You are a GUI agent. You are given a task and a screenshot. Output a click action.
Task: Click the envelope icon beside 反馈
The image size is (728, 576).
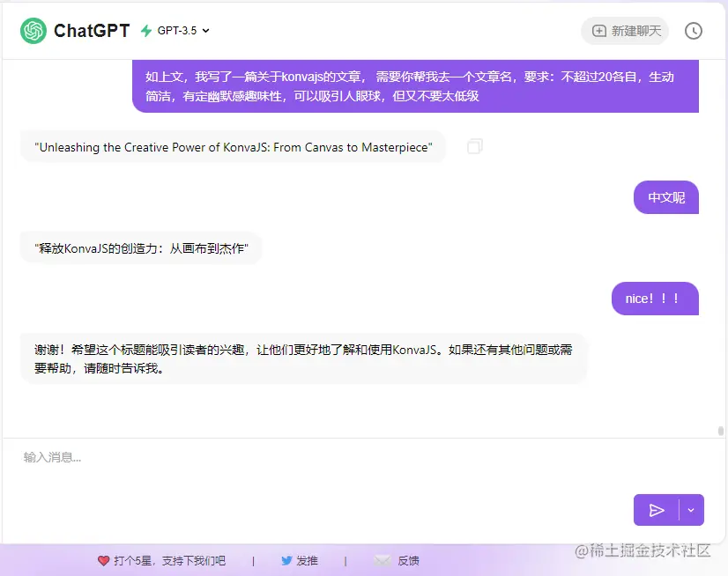383,560
